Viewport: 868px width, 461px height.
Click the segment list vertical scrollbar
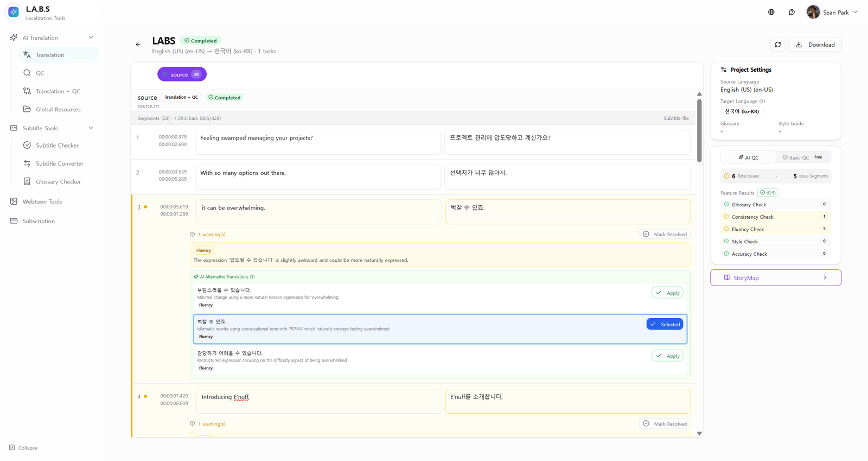[x=699, y=130]
